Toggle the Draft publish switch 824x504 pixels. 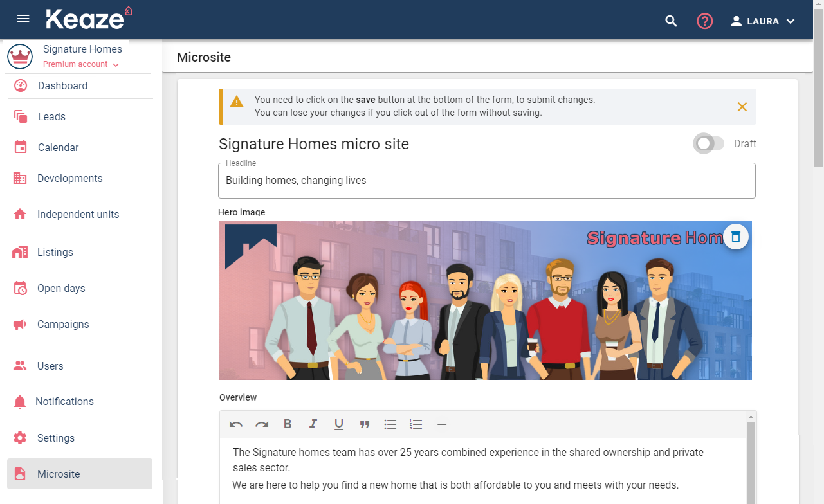click(709, 143)
